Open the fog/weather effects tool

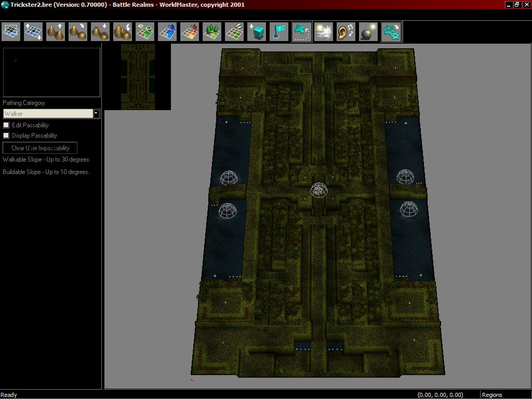(324, 32)
